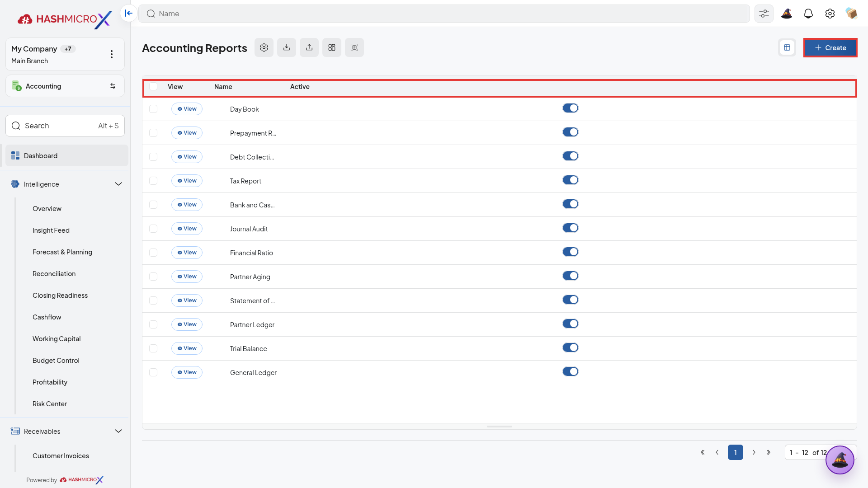Screen dimensions: 868x488
Task: Click the Partner Ledger report name
Action: pos(252,325)
